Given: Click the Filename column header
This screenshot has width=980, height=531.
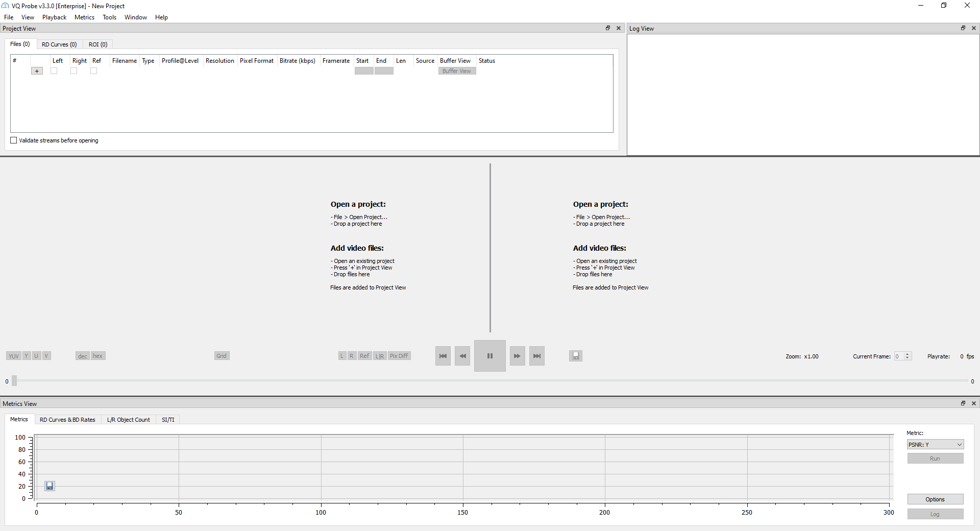Looking at the screenshot, I should [125, 61].
